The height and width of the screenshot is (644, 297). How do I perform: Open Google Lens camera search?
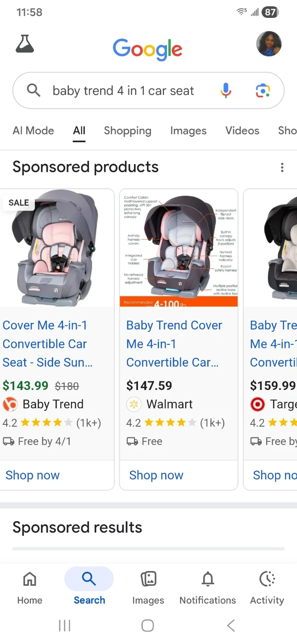pos(263,91)
